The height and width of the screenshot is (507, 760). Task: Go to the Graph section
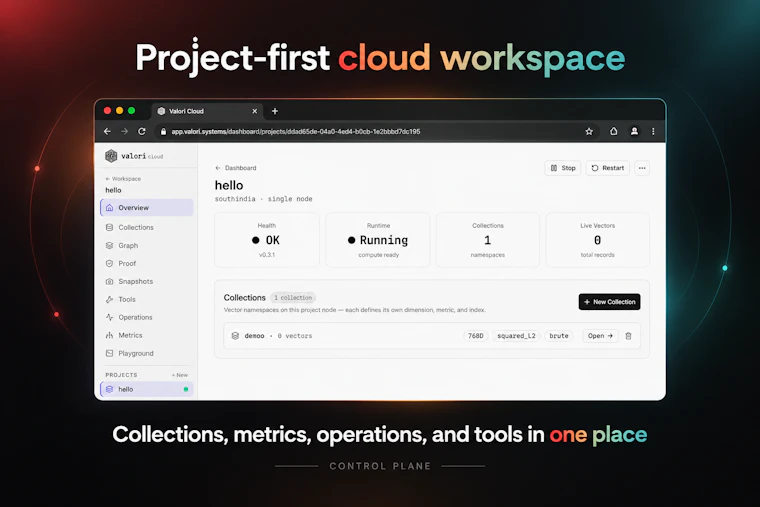pos(147,245)
